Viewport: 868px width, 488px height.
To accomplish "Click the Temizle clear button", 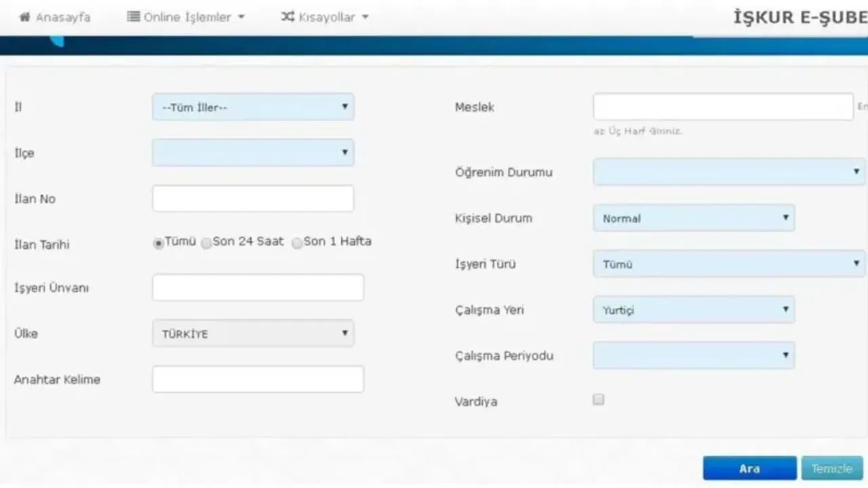I will click(x=832, y=468).
